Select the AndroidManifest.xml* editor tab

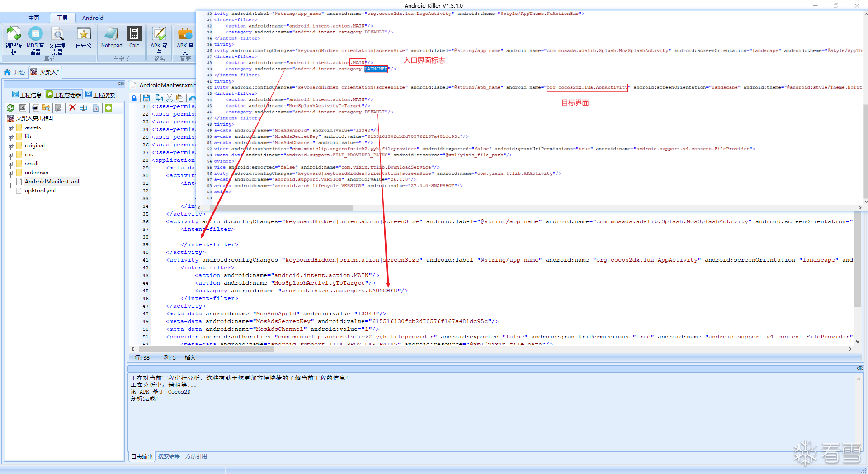(163, 85)
